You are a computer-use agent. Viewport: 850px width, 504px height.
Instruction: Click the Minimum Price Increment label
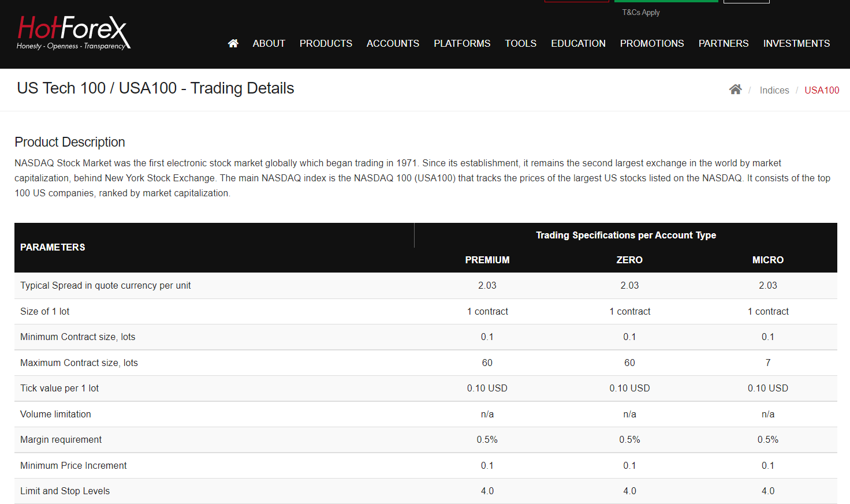click(x=73, y=465)
